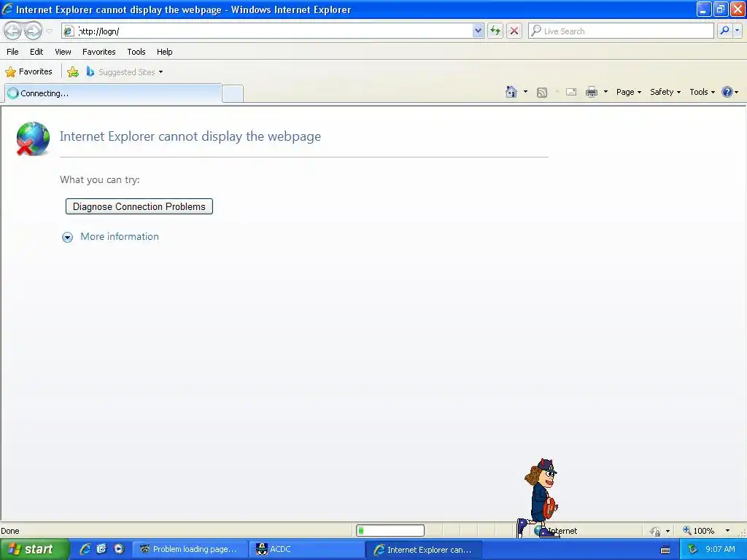Open the Help menu
The image size is (747, 560).
tap(165, 52)
